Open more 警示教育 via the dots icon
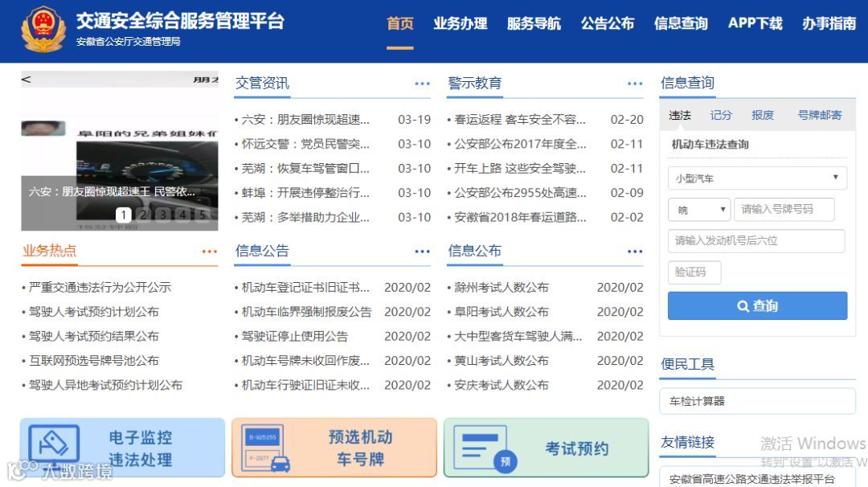This screenshot has width=868, height=487. click(635, 84)
